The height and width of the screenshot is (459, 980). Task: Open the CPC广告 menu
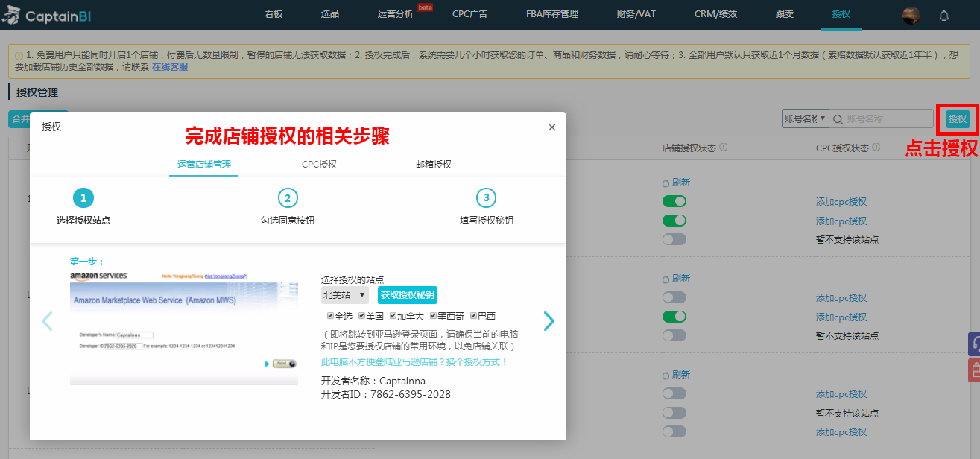tap(470, 14)
